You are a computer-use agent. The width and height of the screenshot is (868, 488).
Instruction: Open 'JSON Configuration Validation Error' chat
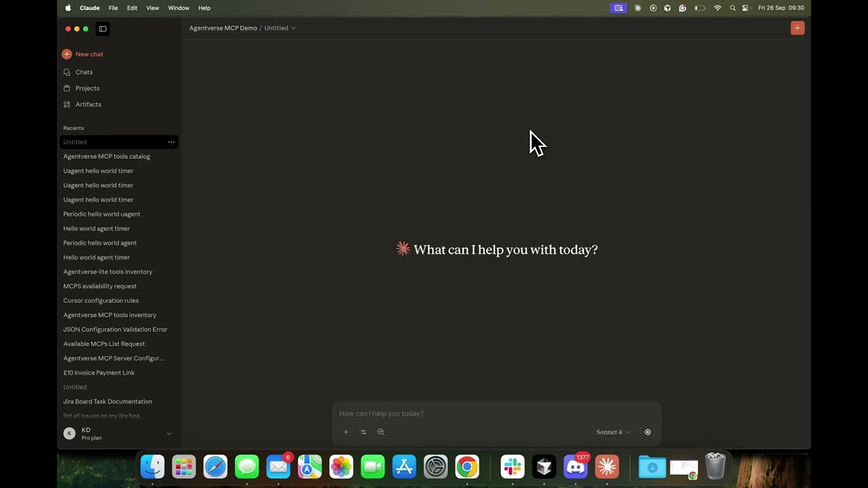tap(115, 329)
